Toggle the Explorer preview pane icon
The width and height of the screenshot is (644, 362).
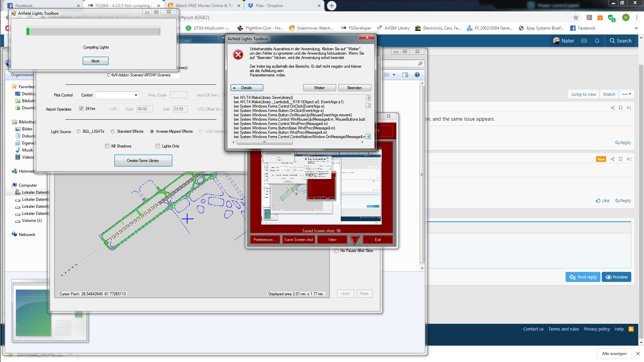point(405,75)
